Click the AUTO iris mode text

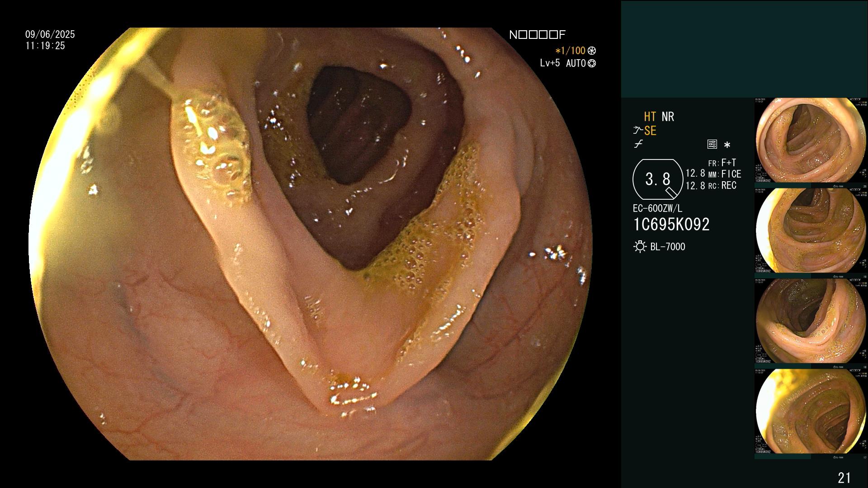(x=576, y=64)
